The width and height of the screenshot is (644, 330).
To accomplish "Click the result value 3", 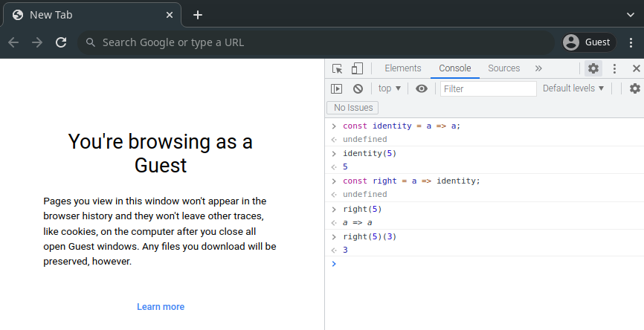I will (x=345, y=250).
